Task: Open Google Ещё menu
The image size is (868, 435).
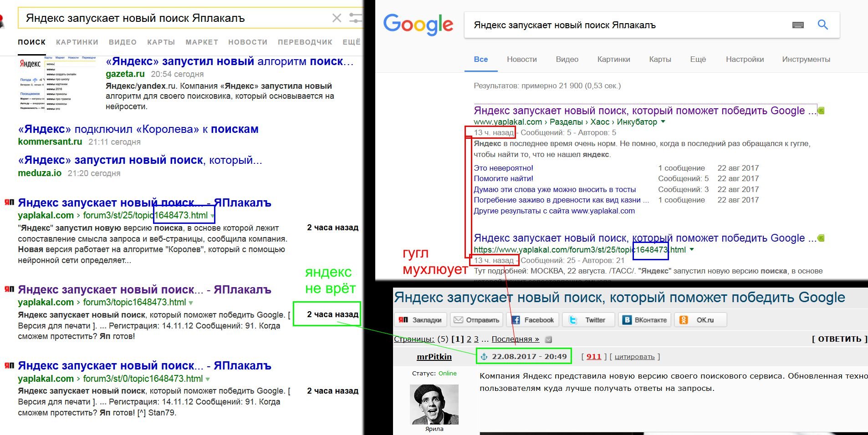Action: 698,59
